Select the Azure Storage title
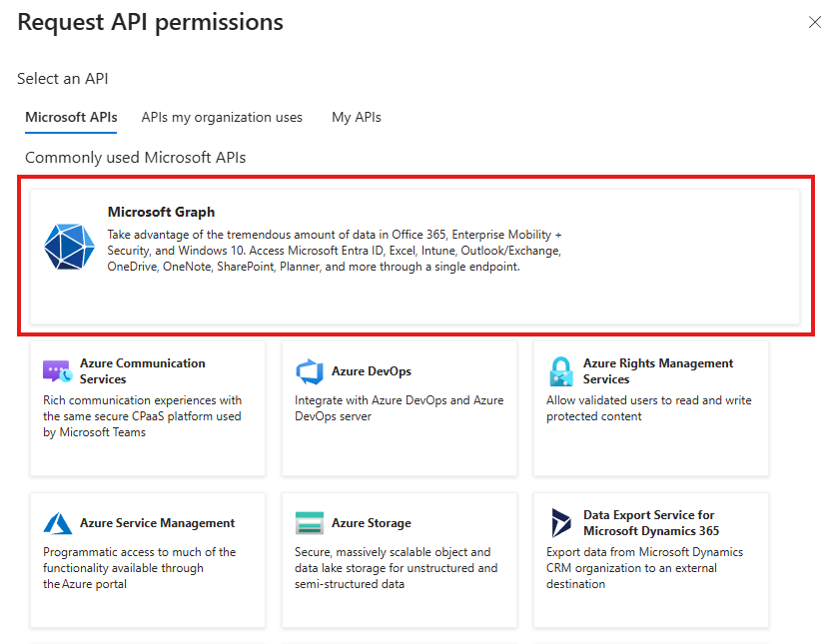The width and height of the screenshot is (832, 644). [372, 523]
